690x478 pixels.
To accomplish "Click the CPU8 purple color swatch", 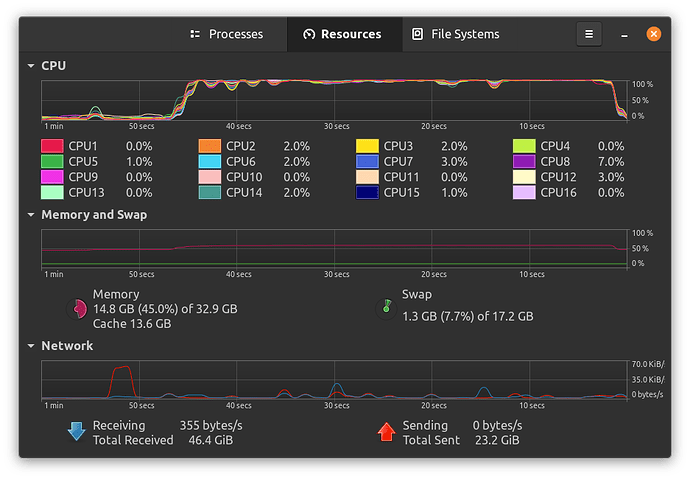I will (524, 161).
